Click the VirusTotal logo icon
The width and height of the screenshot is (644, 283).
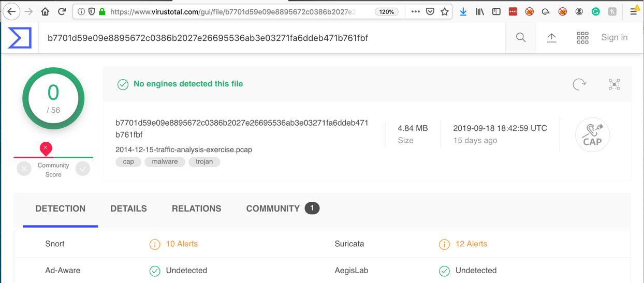20,38
